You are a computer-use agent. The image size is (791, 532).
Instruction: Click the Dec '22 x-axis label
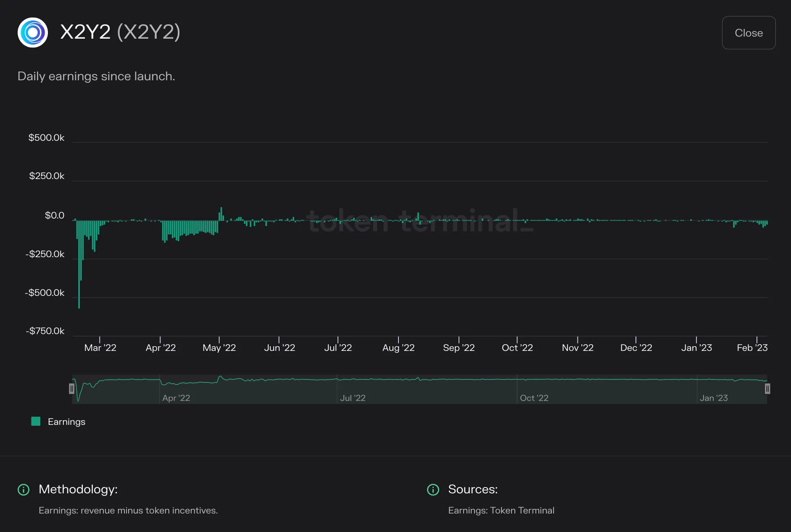[x=636, y=348]
